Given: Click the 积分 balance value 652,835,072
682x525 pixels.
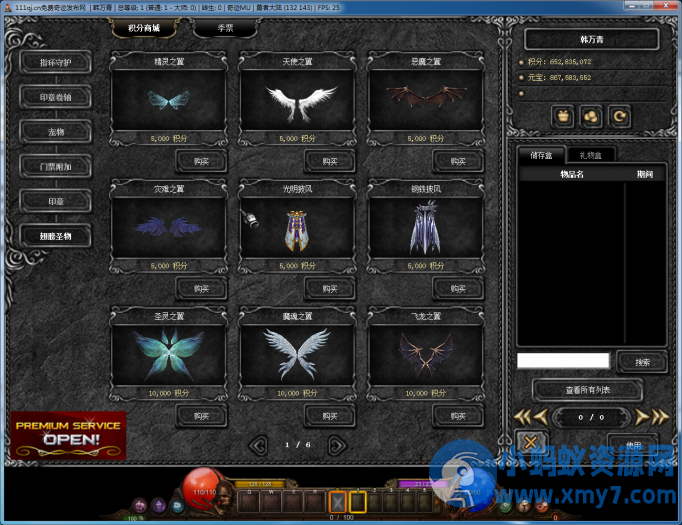Looking at the screenshot, I should pyautogui.click(x=570, y=62).
